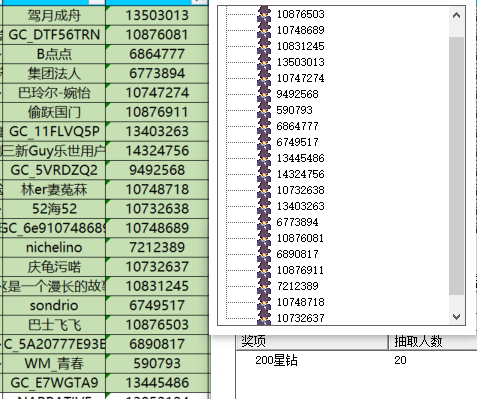Click the user icon beside 6773894 in tree
477x399 pixels.
point(264,222)
